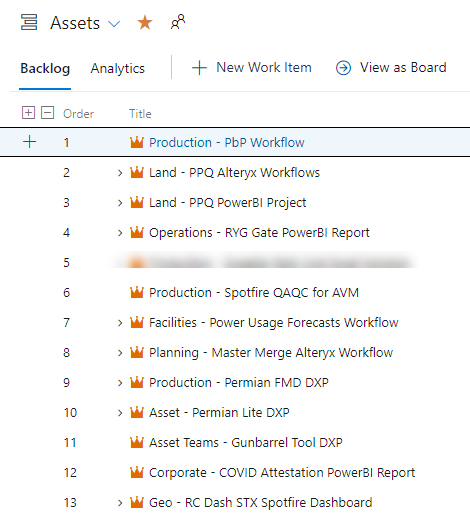The height and width of the screenshot is (515, 470).
Task: Switch to the Analytics tab
Action: pos(118,68)
